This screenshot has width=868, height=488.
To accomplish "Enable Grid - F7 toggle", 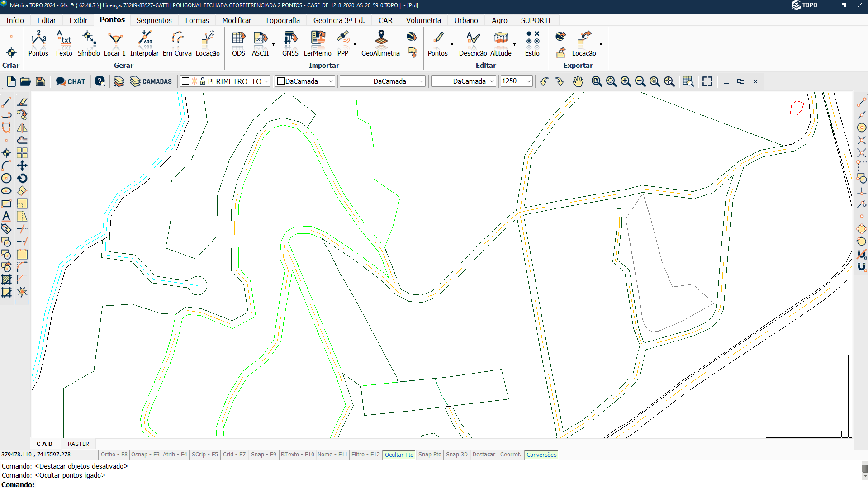I will tap(234, 455).
